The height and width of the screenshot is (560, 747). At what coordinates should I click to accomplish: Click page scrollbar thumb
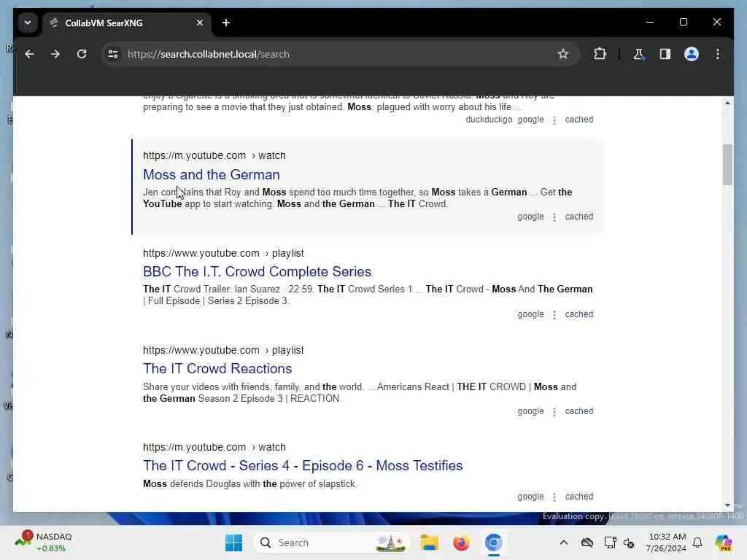[727, 165]
